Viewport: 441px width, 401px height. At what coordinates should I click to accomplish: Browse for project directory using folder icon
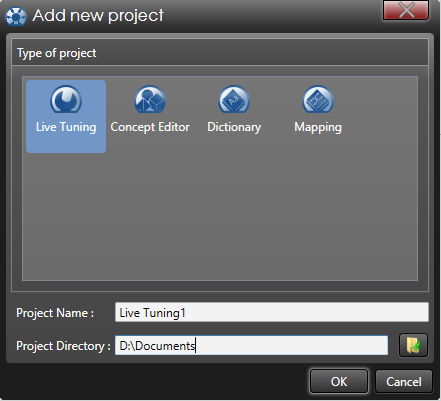pos(413,345)
